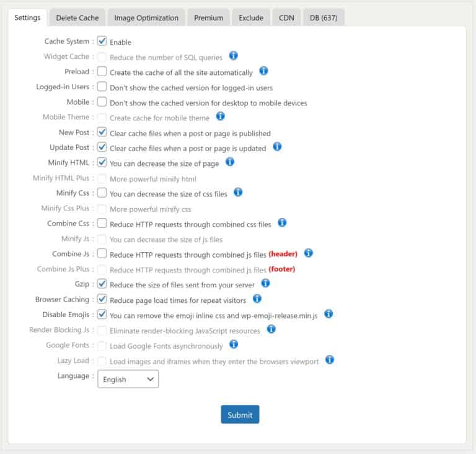This screenshot has height=454, width=476.
Task: Switch to the Exclude tab
Action: (x=251, y=18)
